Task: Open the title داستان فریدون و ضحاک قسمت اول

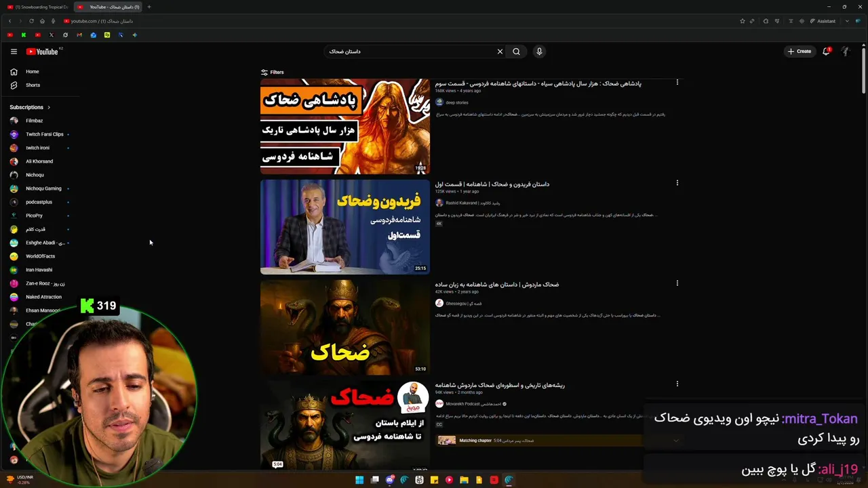Action: coord(492,184)
